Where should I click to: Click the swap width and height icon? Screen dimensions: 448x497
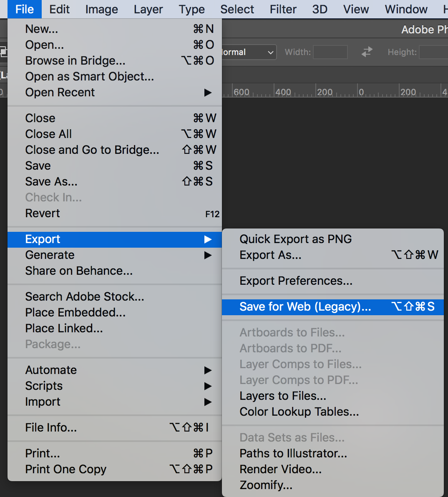(367, 52)
